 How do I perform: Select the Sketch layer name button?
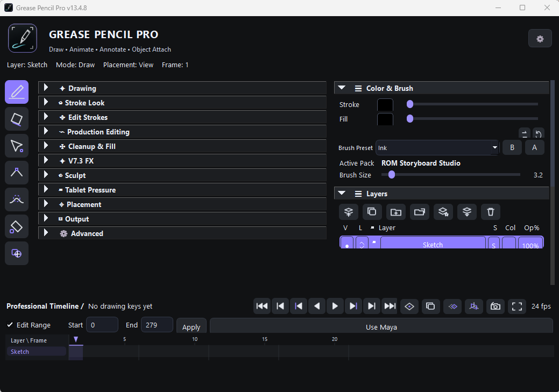(433, 243)
